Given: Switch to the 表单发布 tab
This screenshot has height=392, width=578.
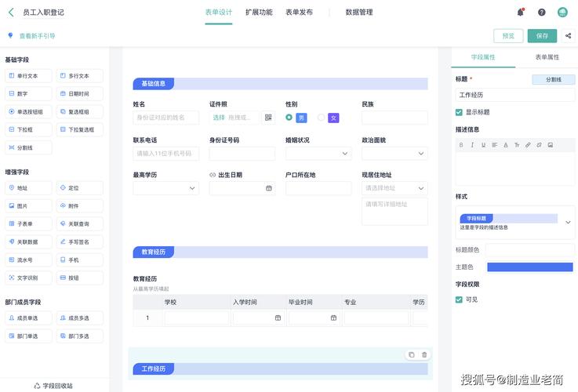Looking at the screenshot, I should (x=300, y=13).
